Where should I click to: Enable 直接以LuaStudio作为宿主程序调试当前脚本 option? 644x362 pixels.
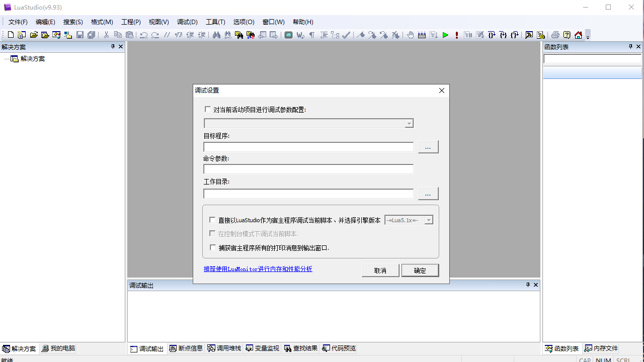click(x=212, y=219)
